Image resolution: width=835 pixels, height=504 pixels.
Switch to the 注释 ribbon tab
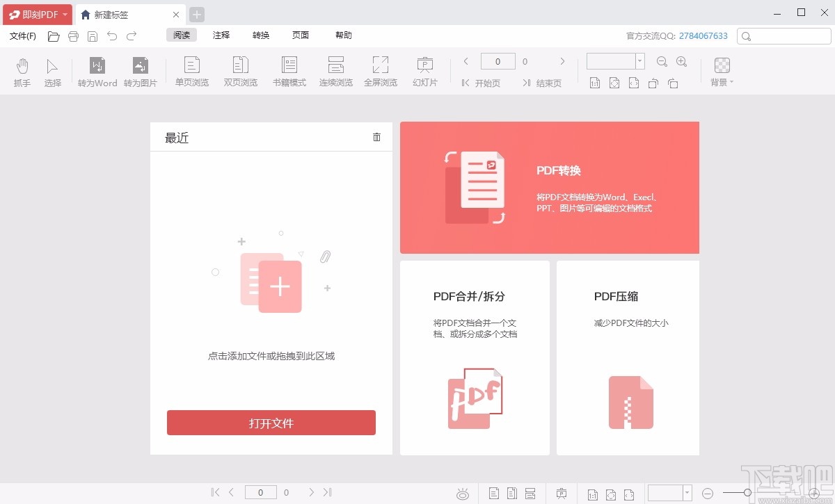(221, 35)
